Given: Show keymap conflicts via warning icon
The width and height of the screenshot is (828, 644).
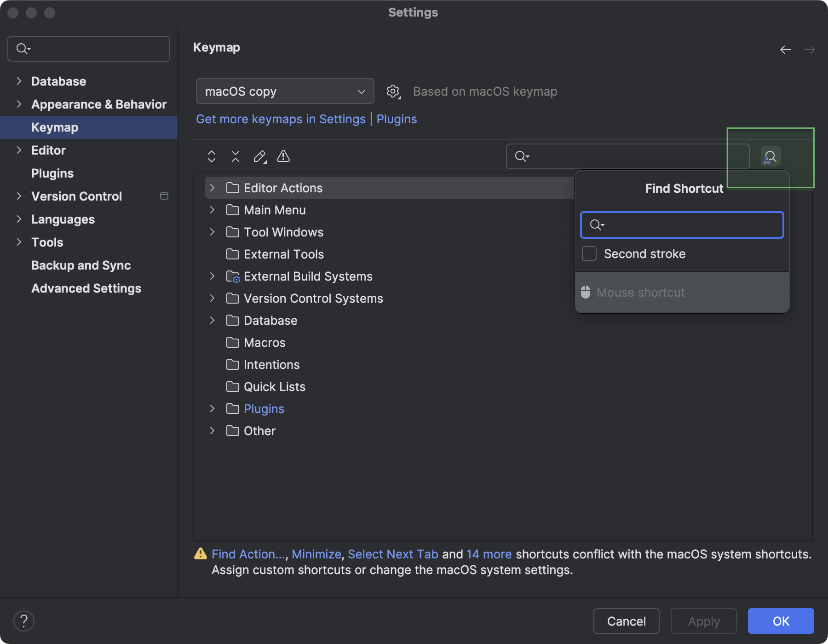Looking at the screenshot, I should 283,156.
